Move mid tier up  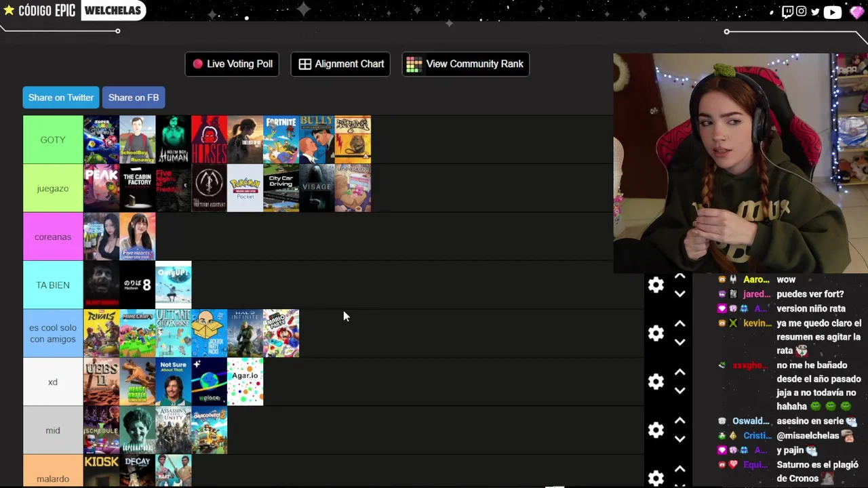tap(679, 421)
